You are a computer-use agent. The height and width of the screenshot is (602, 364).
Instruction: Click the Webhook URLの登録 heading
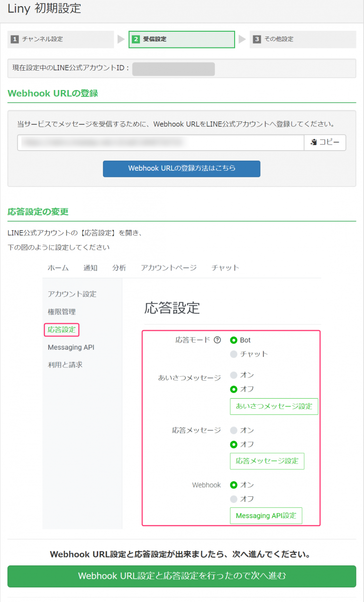[x=53, y=93]
